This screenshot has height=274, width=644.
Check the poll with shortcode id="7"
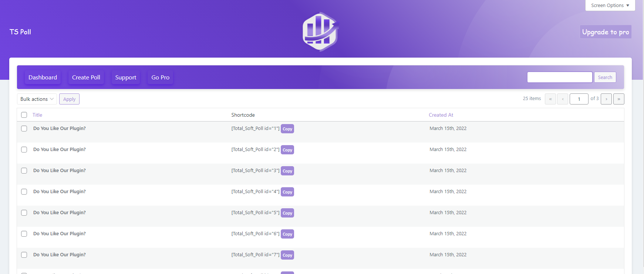[x=24, y=255]
